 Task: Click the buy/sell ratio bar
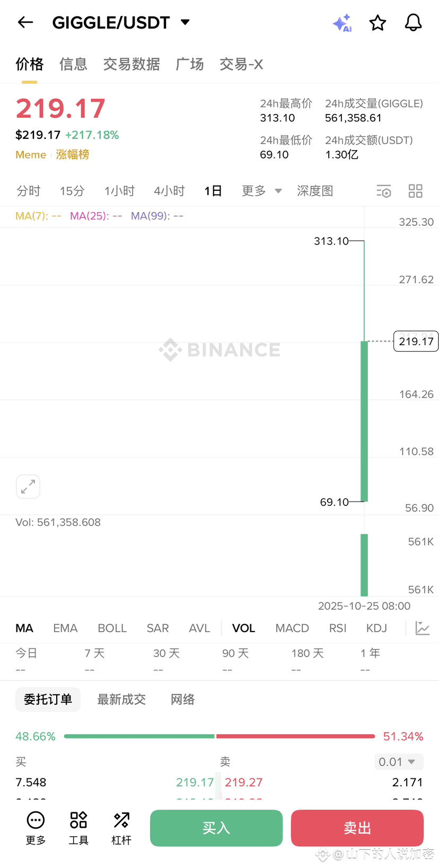coord(219,737)
